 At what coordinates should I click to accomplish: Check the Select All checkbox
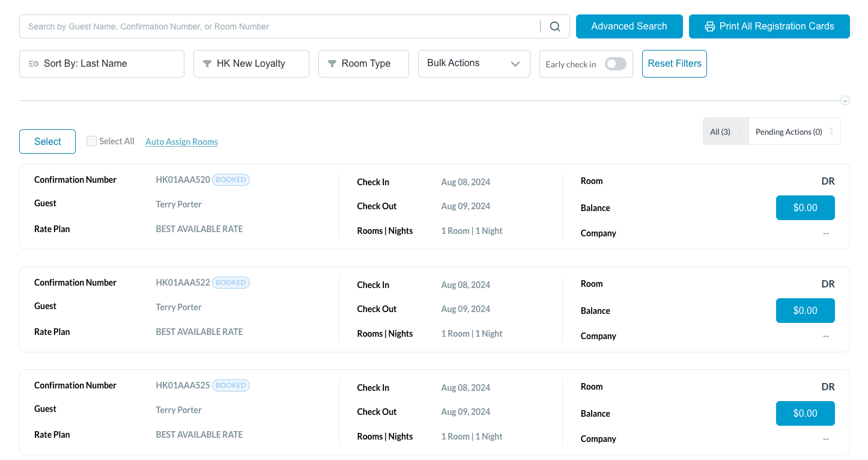coord(91,141)
